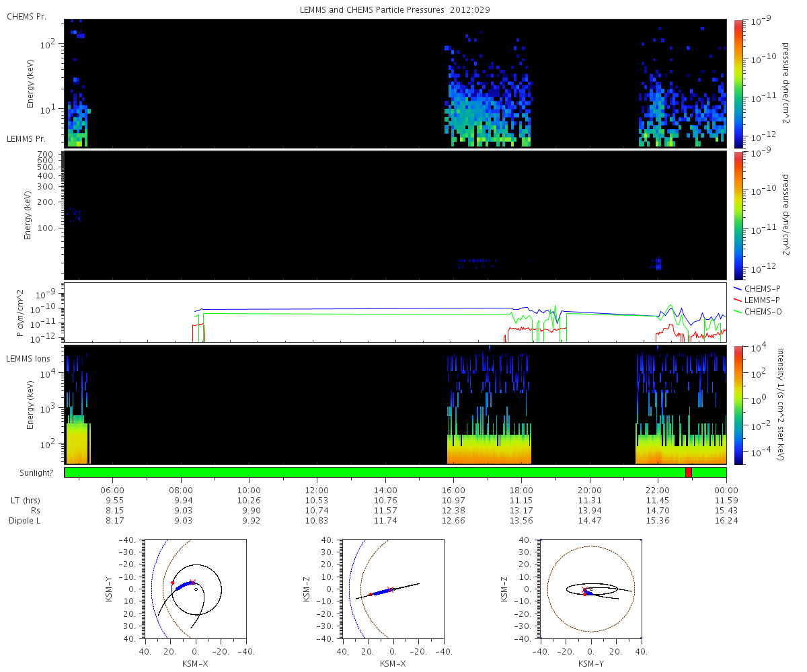807x672 pixels.
Task: Click the CHEMS pressure color bar
Action: point(738,83)
